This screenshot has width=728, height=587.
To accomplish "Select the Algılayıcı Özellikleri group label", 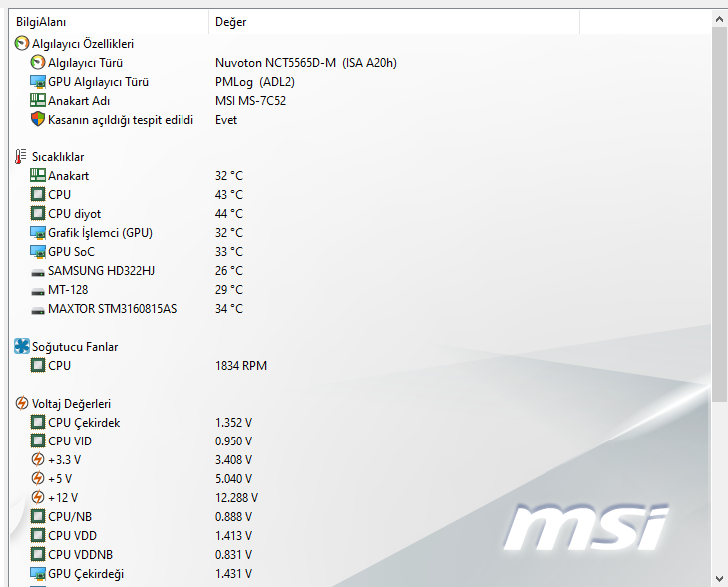I will coord(83,44).
